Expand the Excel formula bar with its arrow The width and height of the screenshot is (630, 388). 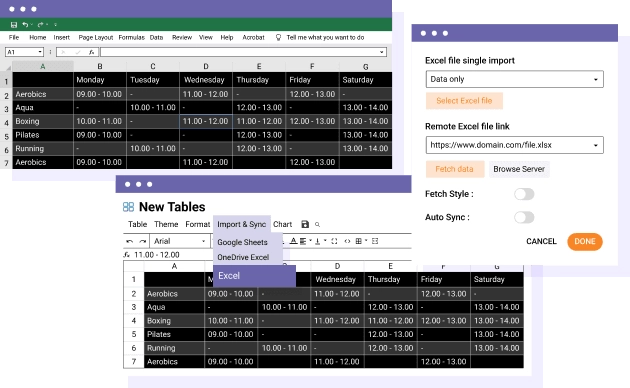click(381, 52)
